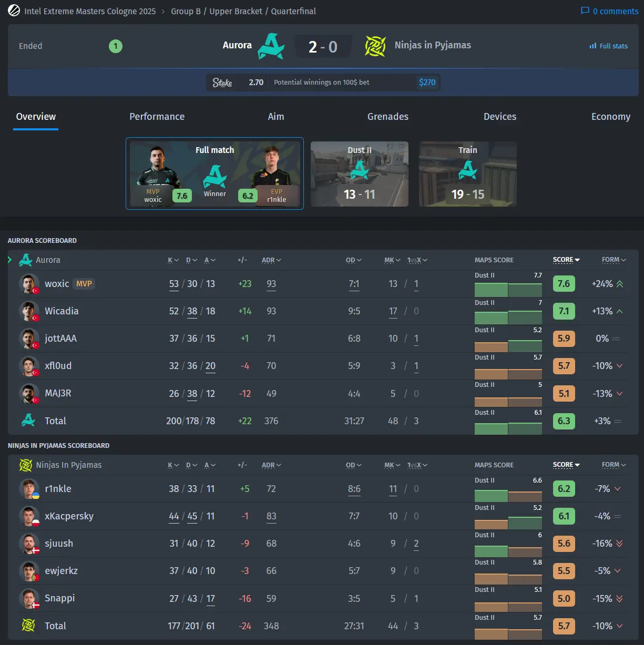
Task: Click jottAAA's player avatar
Action: tap(29, 339)
